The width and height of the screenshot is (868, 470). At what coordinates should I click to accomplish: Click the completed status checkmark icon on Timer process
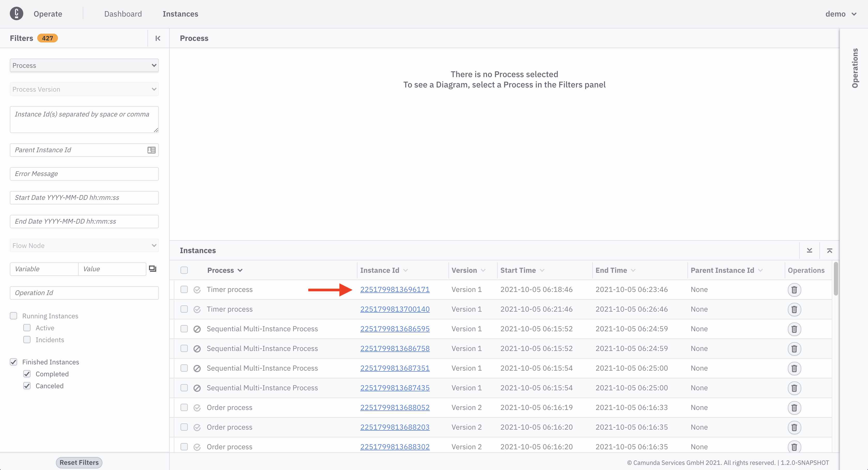pos(197,289)
